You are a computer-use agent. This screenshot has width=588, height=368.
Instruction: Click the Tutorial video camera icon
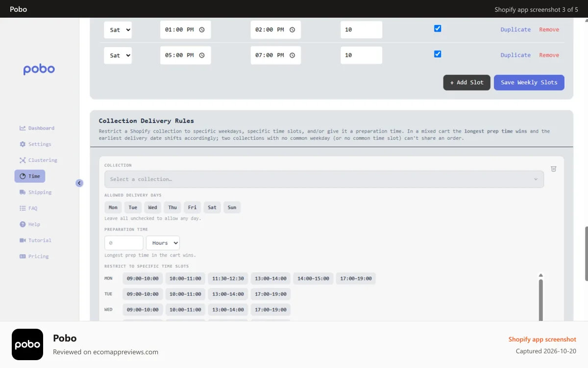pyautogui.click(x=23, y=240)
